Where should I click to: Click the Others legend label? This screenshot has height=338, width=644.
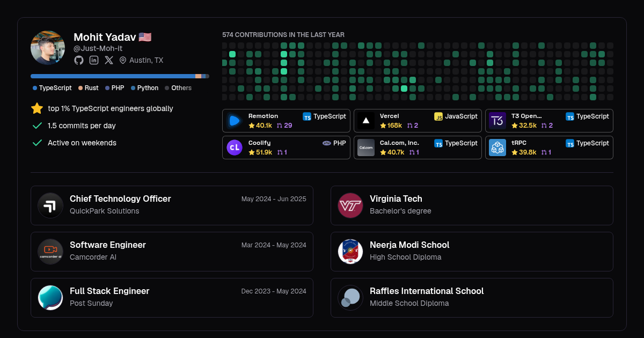181,88
